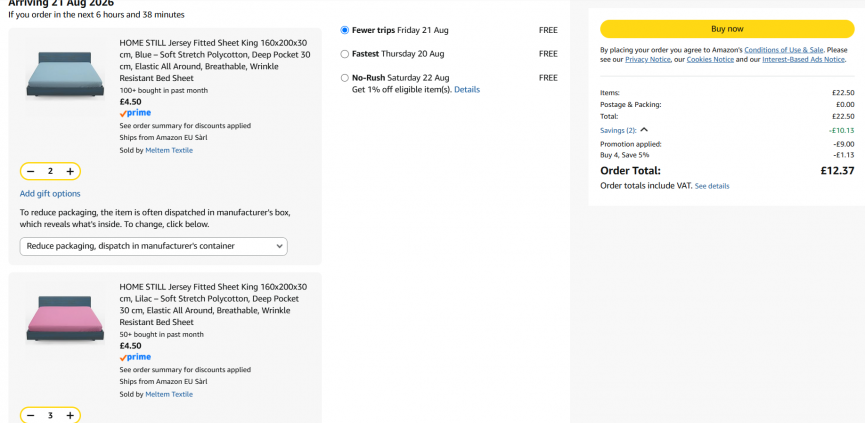The image size is (865, 423).
Task: Decrease quantity of the Blue fitted sheet
Action: coord(31,172)
